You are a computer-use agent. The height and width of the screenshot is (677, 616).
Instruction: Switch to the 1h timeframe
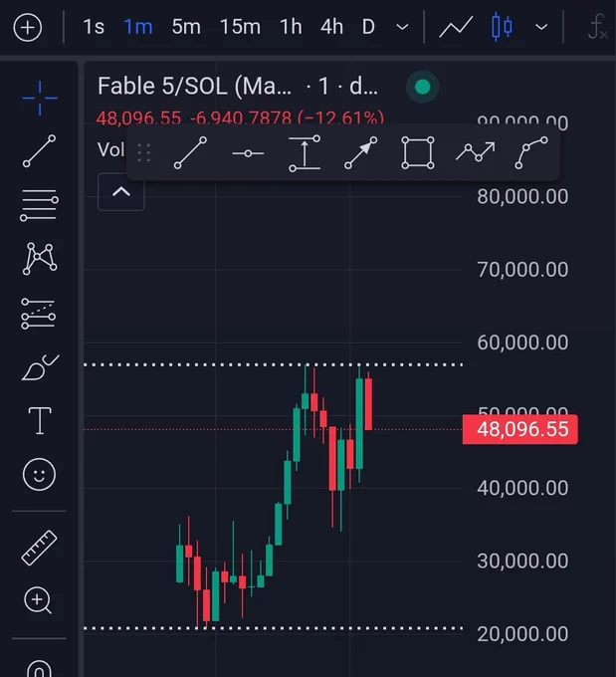pos(291,27)
